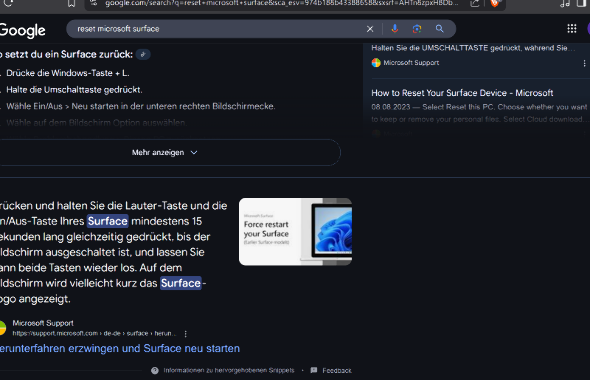Click the Feedback speech icon
This screenshot has width=590, height=380.
314,370
